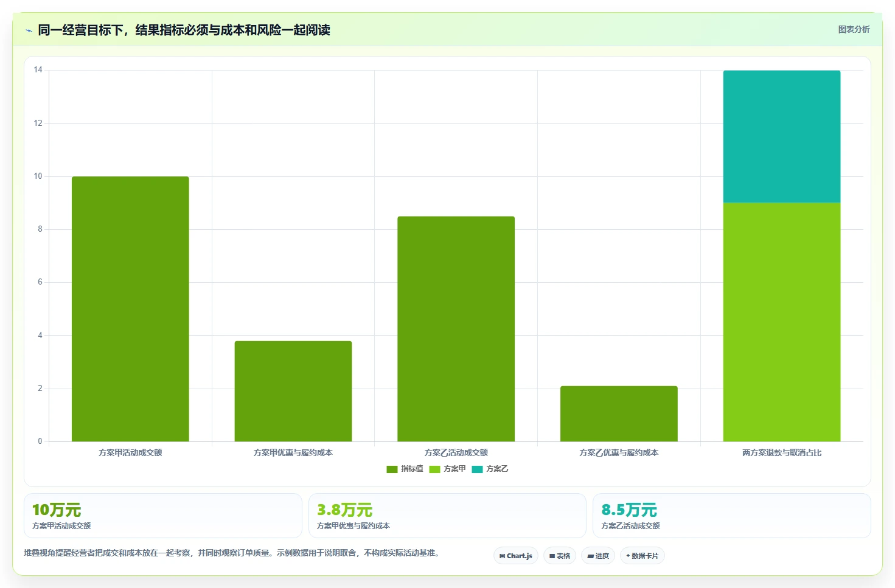Click the 两方案退款与取消占比 axis label
895x588 pixels.
(x=782, y=453)
